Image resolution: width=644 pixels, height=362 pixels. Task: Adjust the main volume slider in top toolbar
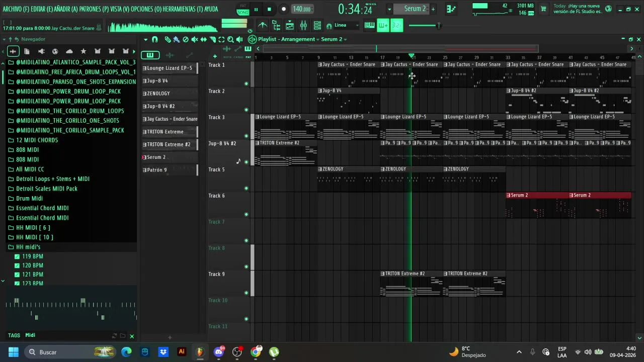424,25
